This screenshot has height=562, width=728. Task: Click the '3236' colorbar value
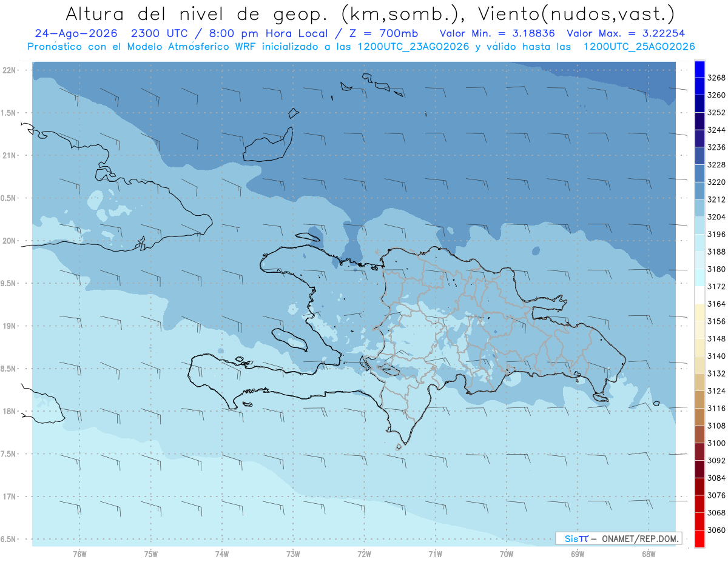[x=716, y=147]
